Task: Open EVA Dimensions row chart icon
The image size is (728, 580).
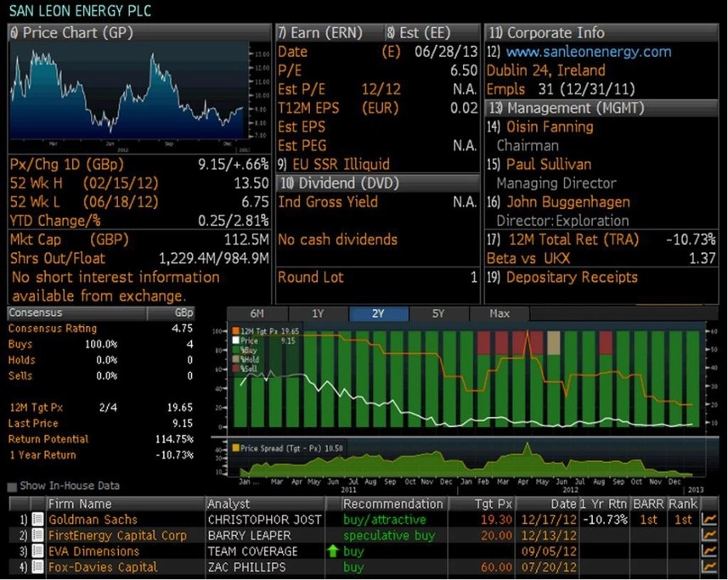Action: coord(708,551)
